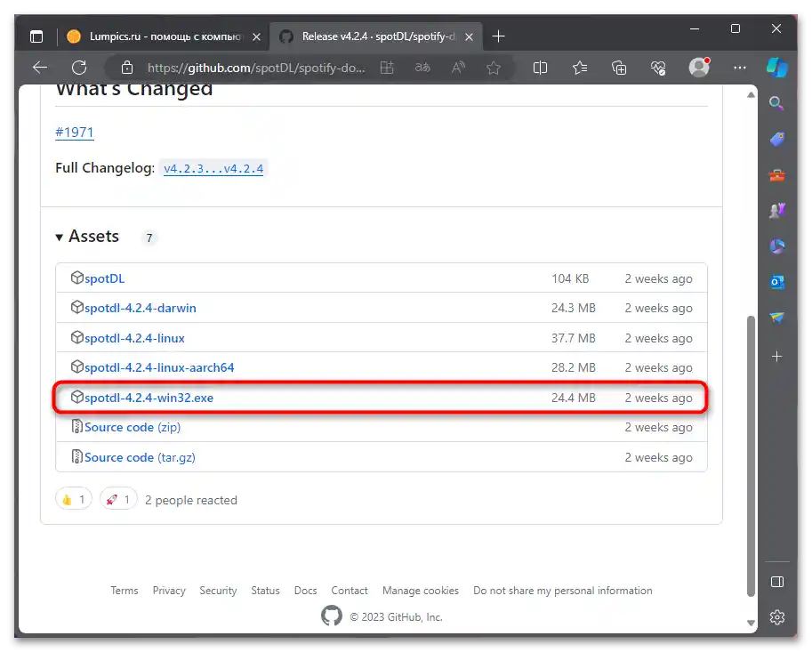React with the rocket button
This screenshot has width=812, height=652.
[118, 499]
